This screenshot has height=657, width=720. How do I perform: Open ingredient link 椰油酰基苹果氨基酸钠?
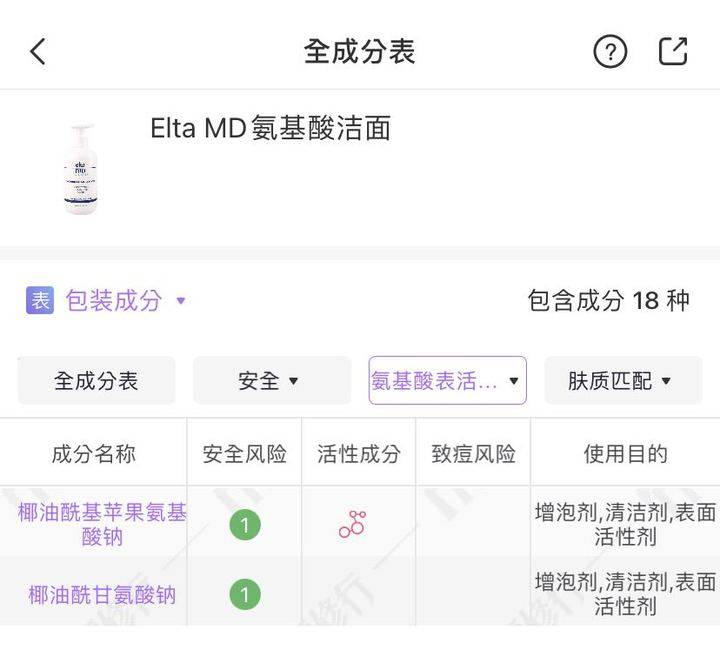102,524
